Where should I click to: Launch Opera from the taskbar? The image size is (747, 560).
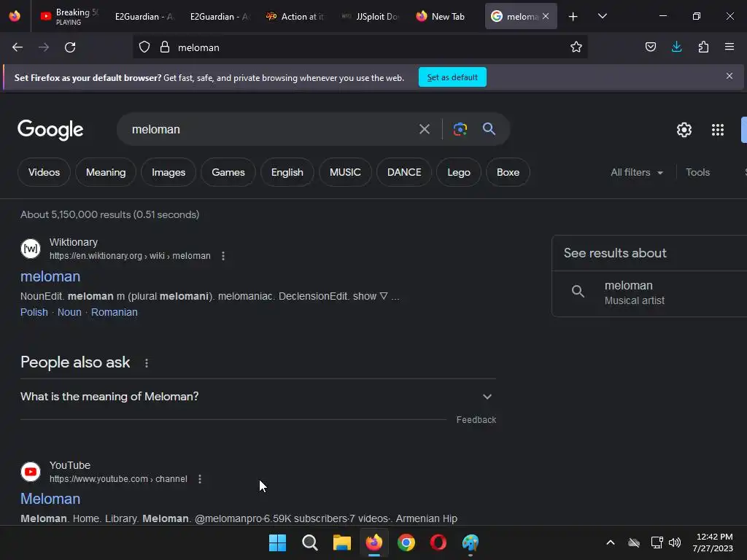tap(438, 542)
